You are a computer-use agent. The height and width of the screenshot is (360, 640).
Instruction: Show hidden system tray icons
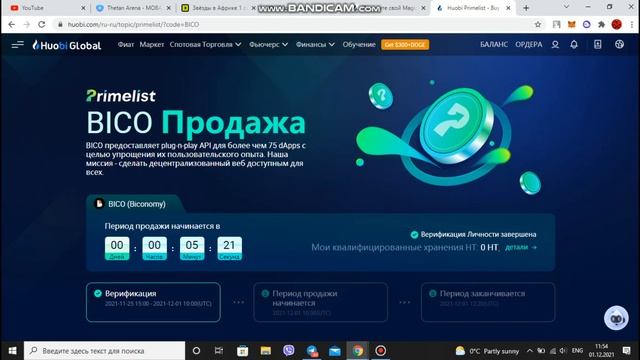(529, 351)
